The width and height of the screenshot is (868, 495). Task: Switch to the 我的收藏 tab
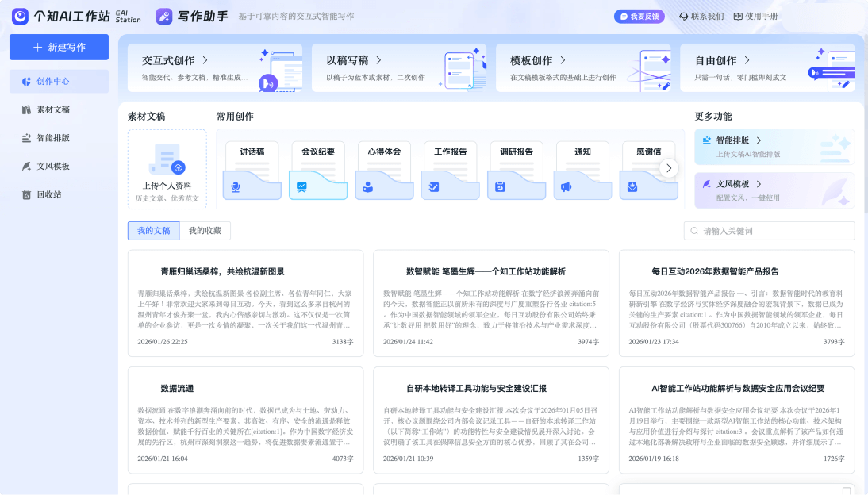(x=205, y=231)
